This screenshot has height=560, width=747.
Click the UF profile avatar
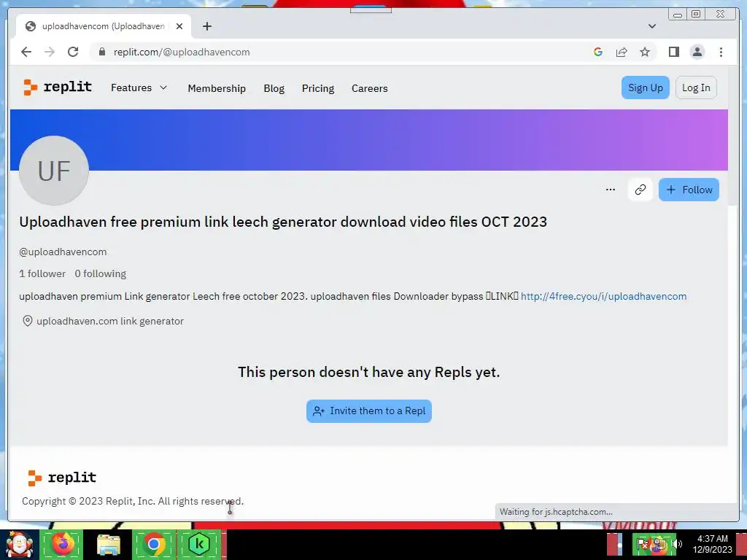pyautogui.click(x=54, y=171)
